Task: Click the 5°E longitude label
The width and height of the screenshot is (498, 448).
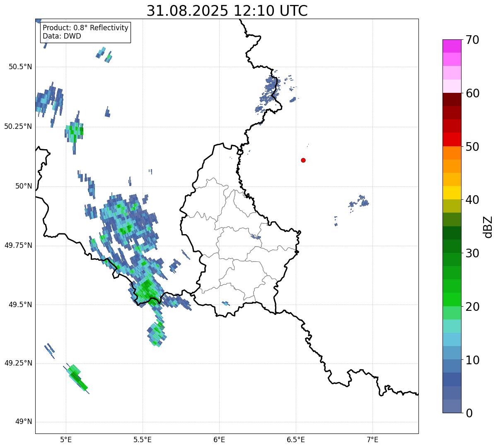Action: [66, 440]
